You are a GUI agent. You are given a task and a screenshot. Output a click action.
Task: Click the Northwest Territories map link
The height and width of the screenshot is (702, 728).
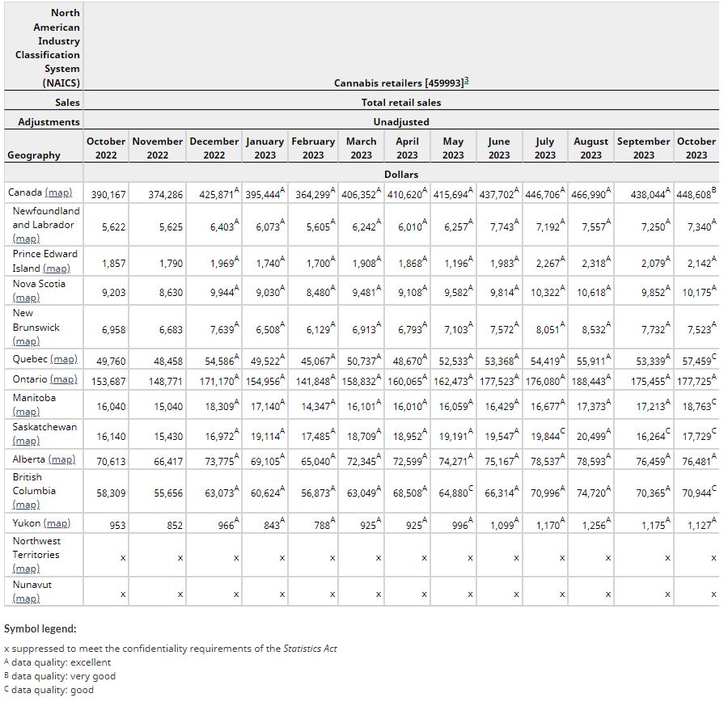coord(26,569)
